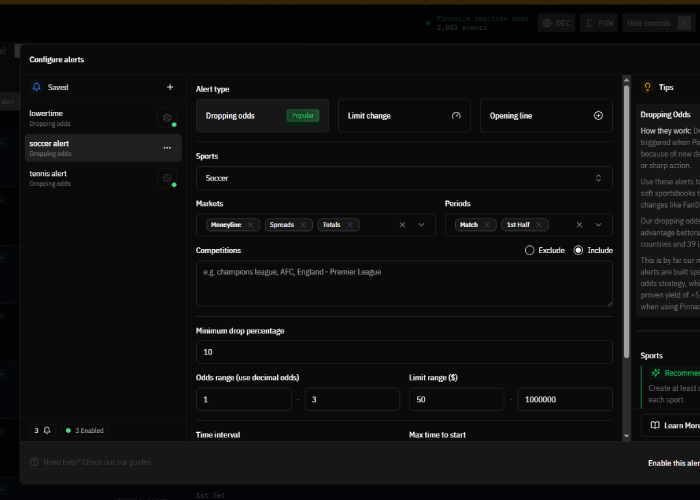Click the book icon on Learn More
700x500 pixels.
(655, 425)
